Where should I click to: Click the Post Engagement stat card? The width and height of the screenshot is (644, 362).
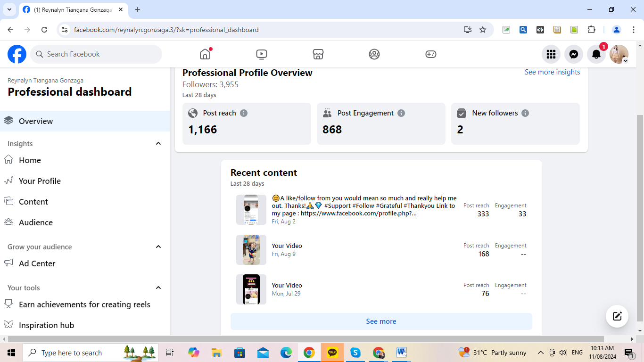pyautogui.click(x=381, y=124)
